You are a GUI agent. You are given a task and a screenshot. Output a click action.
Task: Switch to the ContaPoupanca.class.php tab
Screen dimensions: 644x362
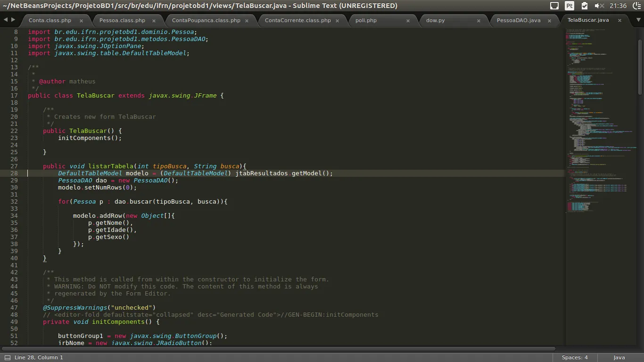click(x=206, y=20)
